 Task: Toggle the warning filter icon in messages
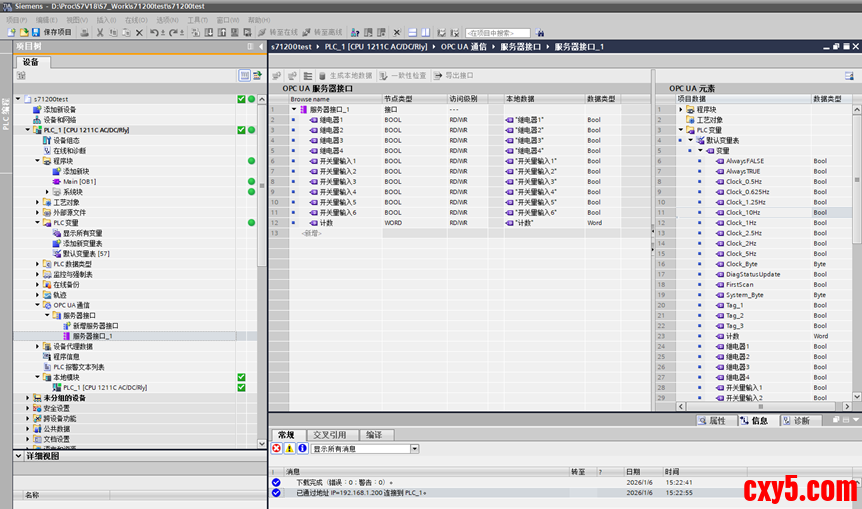(290, 449)
